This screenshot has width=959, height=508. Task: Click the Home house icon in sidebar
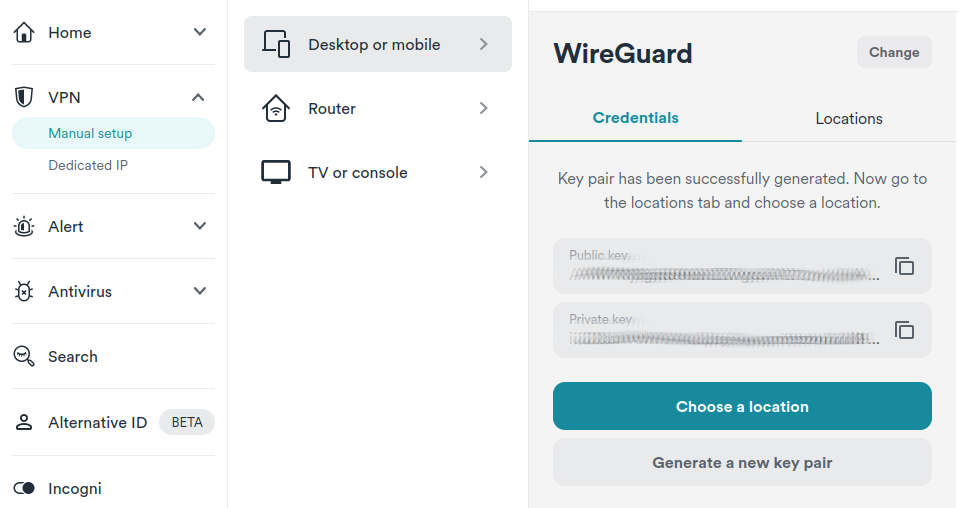[24, 33]
